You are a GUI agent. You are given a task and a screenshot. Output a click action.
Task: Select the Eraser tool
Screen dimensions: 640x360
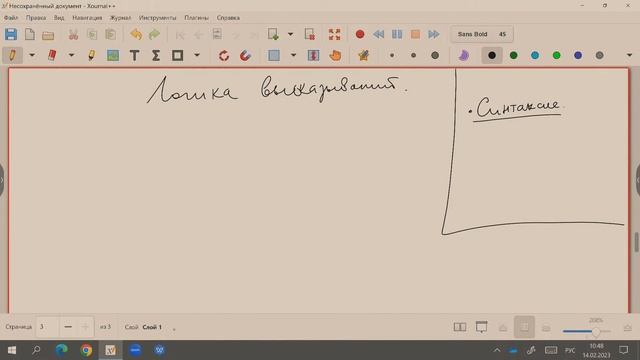[x=52, y=55]
